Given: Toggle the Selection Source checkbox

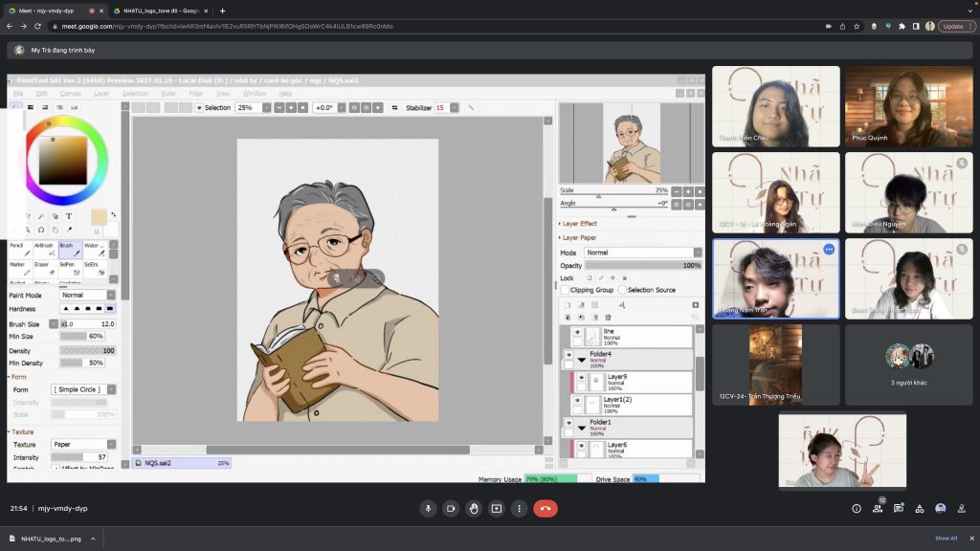Looking at the screenshot, I should click(x=622, y=289).
